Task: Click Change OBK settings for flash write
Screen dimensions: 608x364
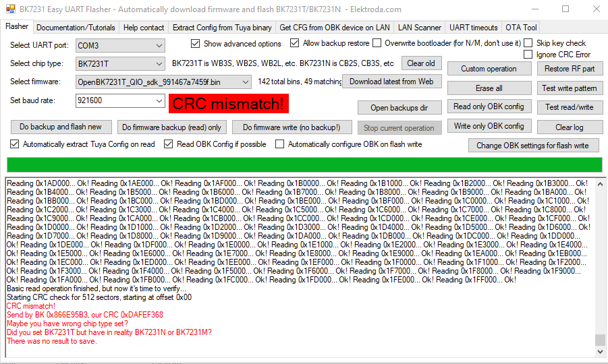Action: coord(533,146)
